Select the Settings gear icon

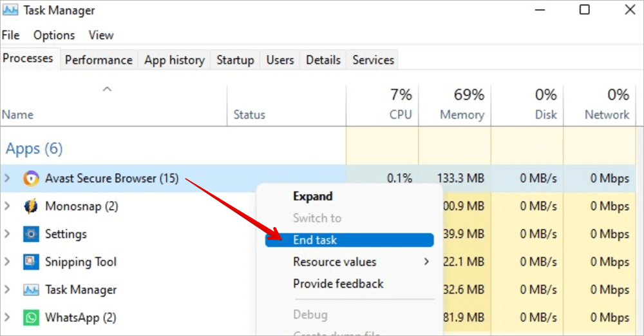point(30,234)
